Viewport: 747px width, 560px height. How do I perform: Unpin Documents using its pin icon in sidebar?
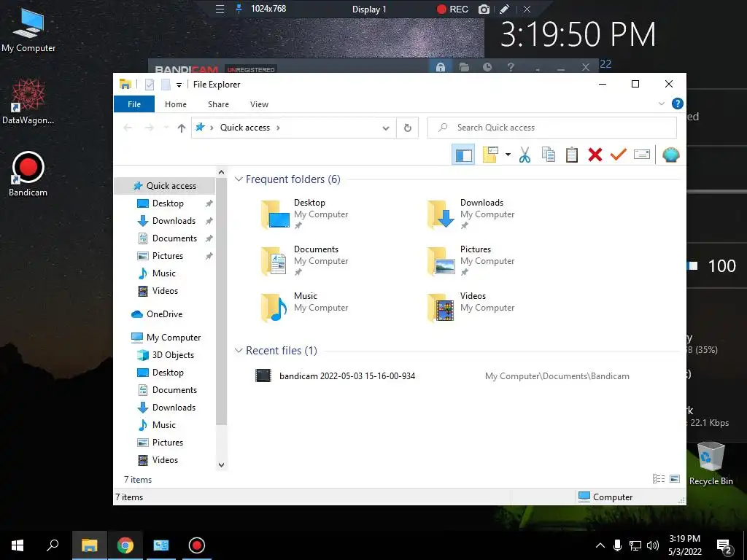coord(209,238)
